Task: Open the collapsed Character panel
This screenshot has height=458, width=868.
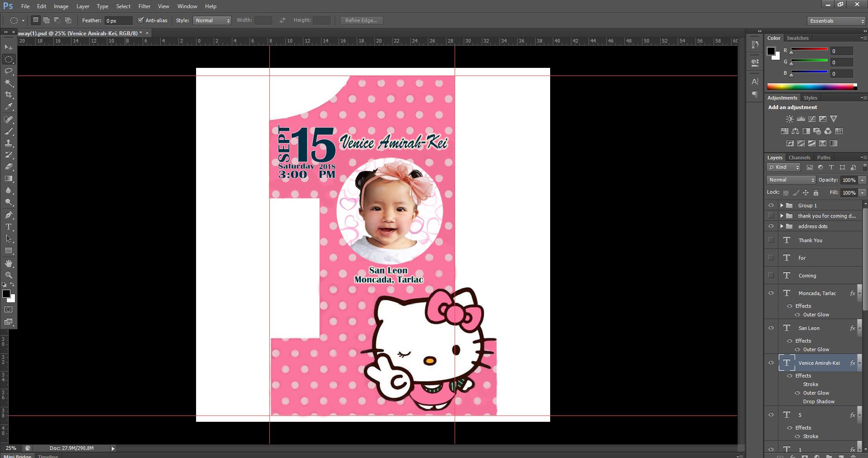Action: tap(754, 81)
